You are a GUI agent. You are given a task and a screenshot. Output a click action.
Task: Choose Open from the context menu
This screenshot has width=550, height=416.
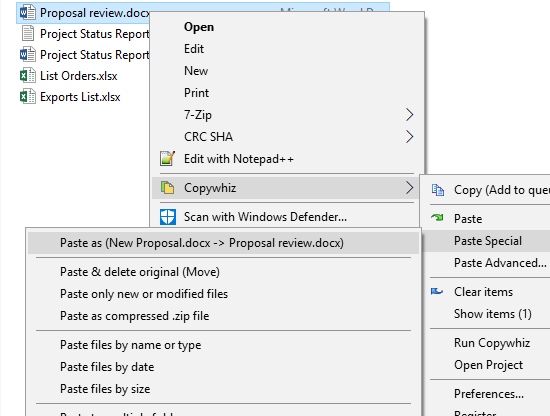click(x=286, y=27)
